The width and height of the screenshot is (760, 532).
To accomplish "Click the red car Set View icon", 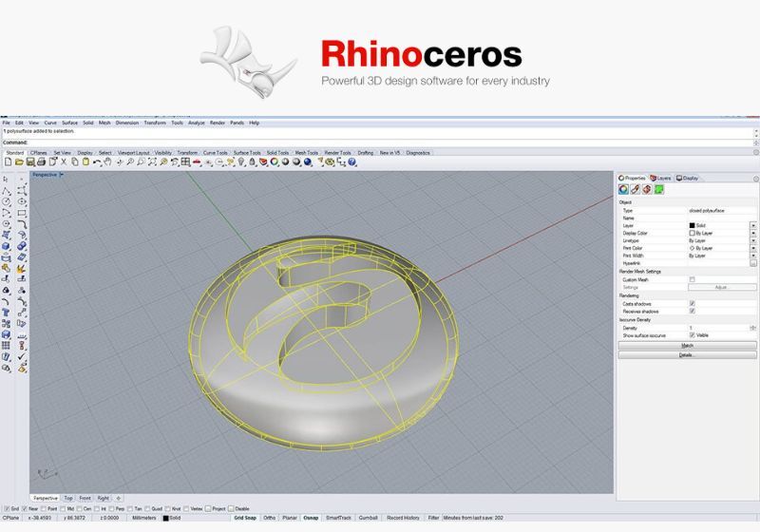I will click(x=197, y=162).
